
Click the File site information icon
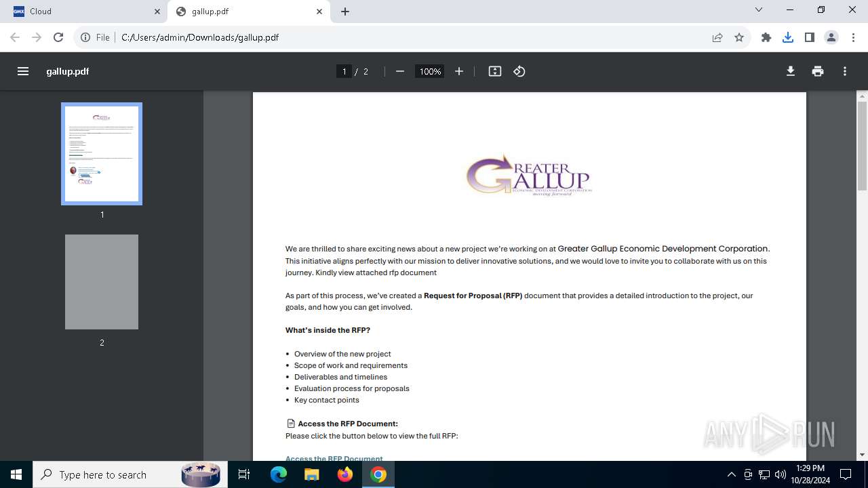pyautogui.click(x=95, y=37)
